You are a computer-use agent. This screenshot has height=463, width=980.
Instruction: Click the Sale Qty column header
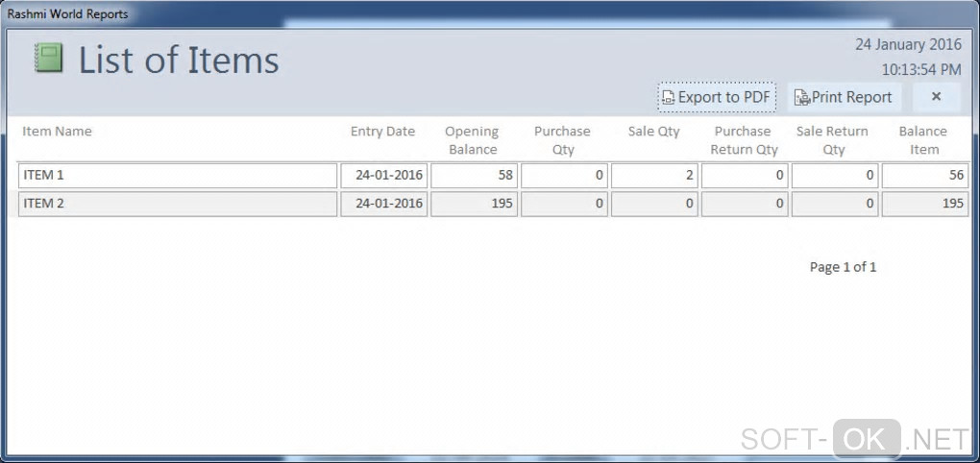653,132
